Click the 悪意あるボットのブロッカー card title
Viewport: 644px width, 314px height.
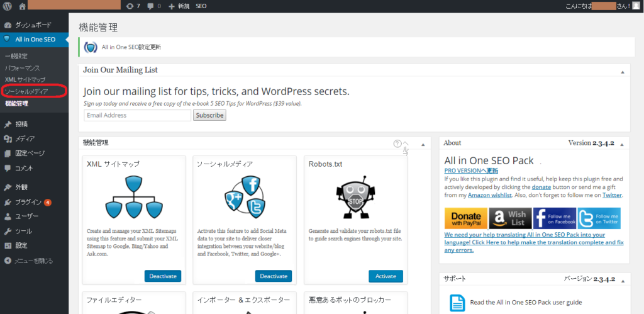(x=350, y=300)
